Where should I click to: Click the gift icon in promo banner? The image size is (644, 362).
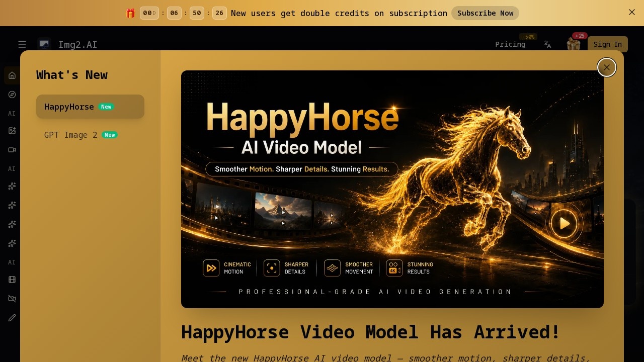click(x=130, y=13)
